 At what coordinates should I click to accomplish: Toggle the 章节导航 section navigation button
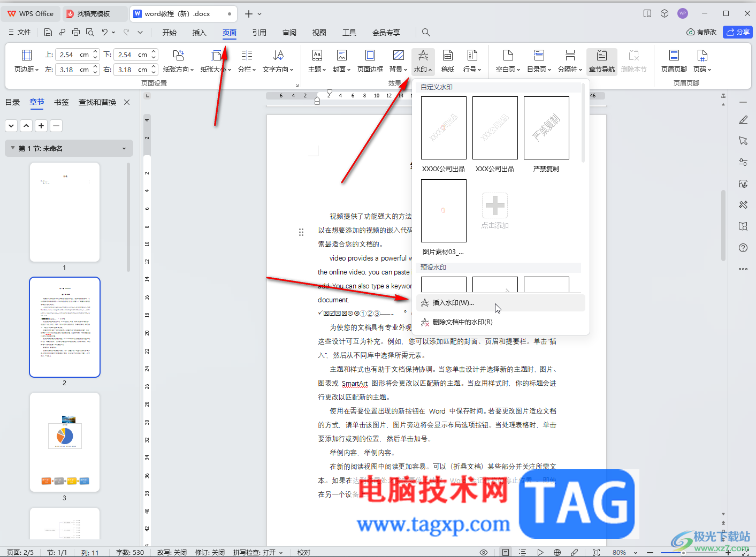[602, 61]
